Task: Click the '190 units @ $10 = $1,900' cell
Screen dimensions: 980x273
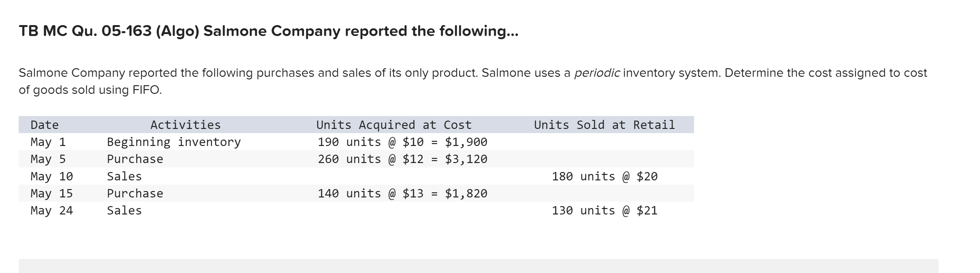Action: point(402,142)
